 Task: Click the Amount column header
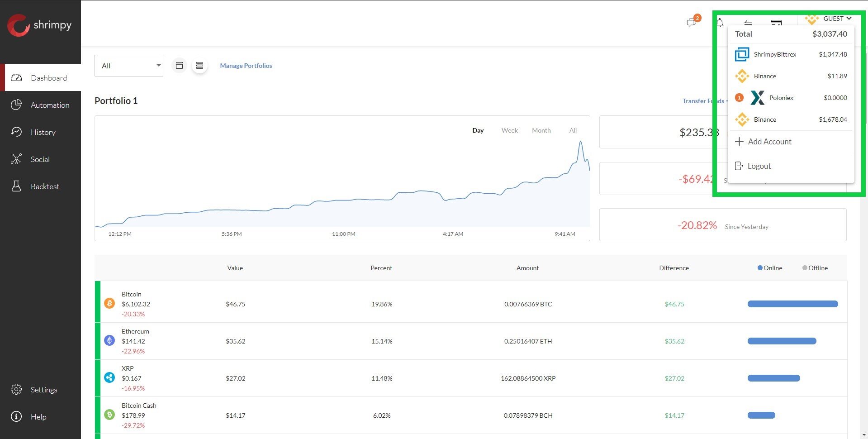tap(527, 268)
